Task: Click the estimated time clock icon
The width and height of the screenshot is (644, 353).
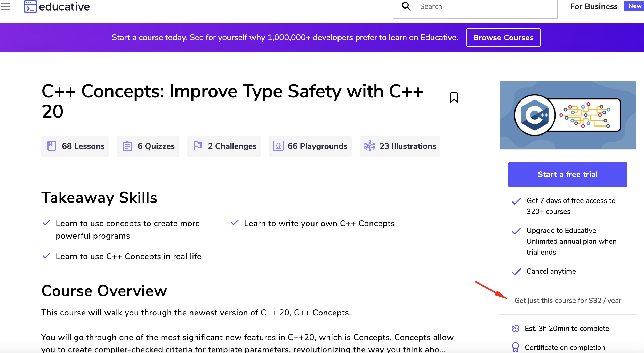Action: tap(515, 328)
